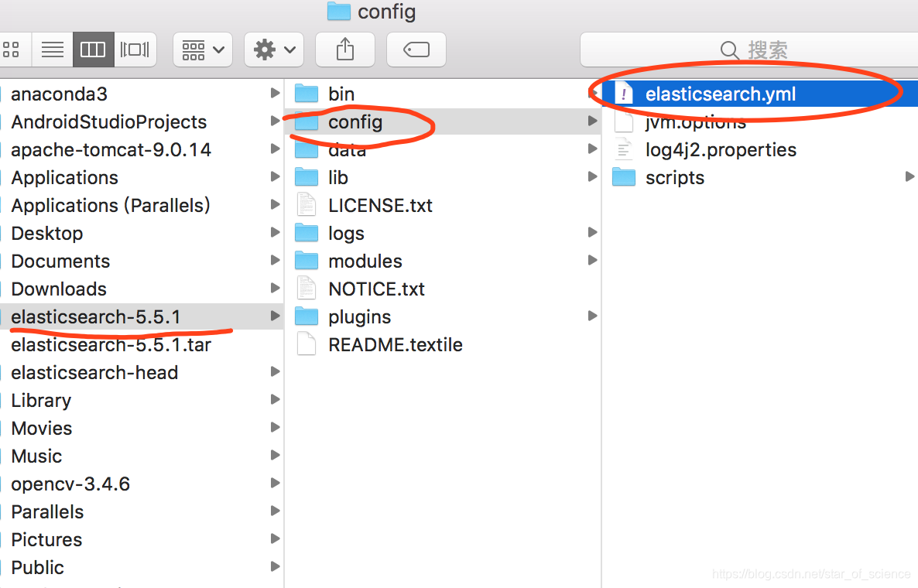Select the Music folder

tap(142, 456)
